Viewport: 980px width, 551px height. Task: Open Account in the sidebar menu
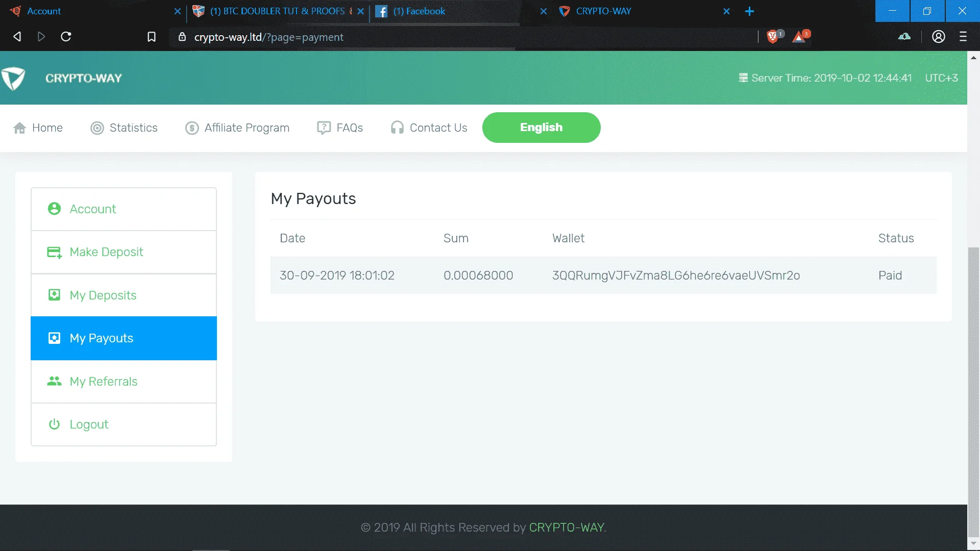coord(124,209)
